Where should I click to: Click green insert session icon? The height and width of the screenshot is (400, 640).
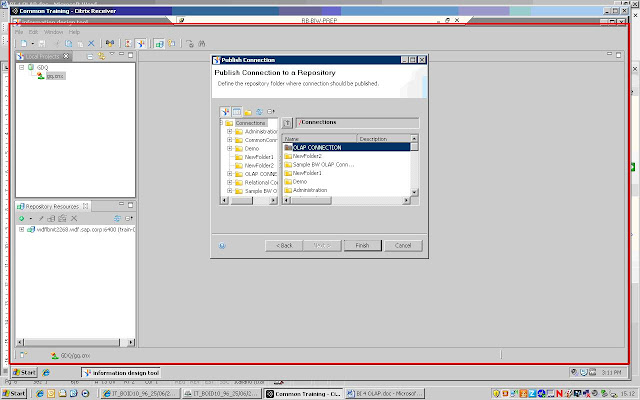click(22, 218)
